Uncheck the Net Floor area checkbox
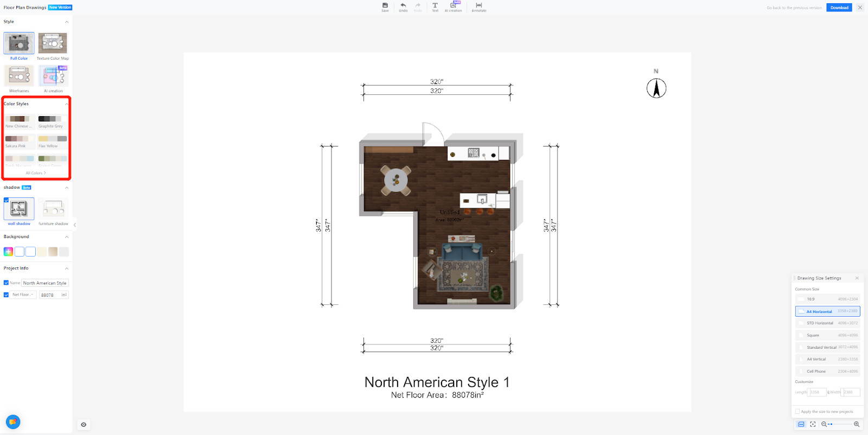868x435 pixels. click(7, 295)
